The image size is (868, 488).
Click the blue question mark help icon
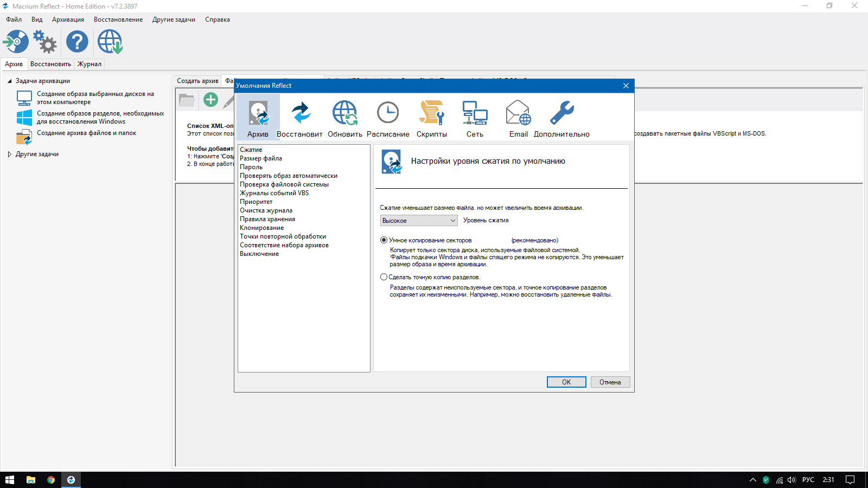[x=77, y=42]
